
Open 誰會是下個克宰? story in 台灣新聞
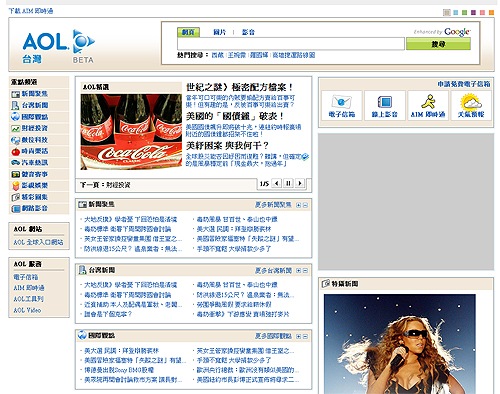coord(108,314)
